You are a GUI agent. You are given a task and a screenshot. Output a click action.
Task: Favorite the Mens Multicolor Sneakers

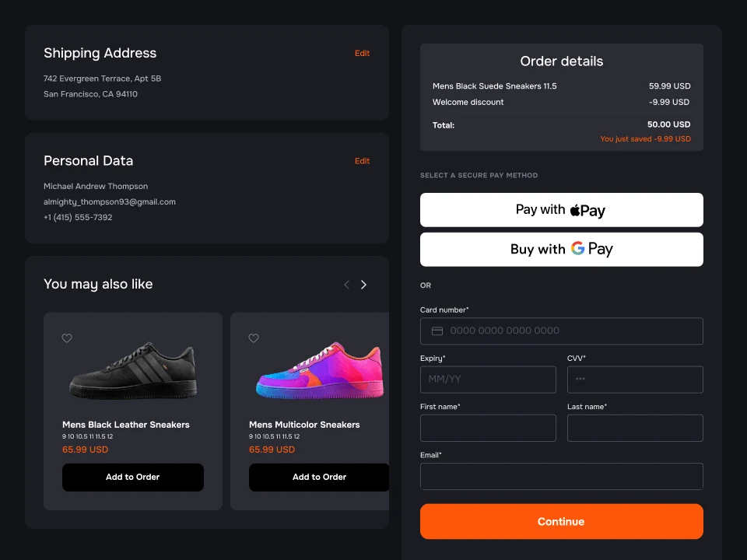pyautogui.click(x=254, y=338)
